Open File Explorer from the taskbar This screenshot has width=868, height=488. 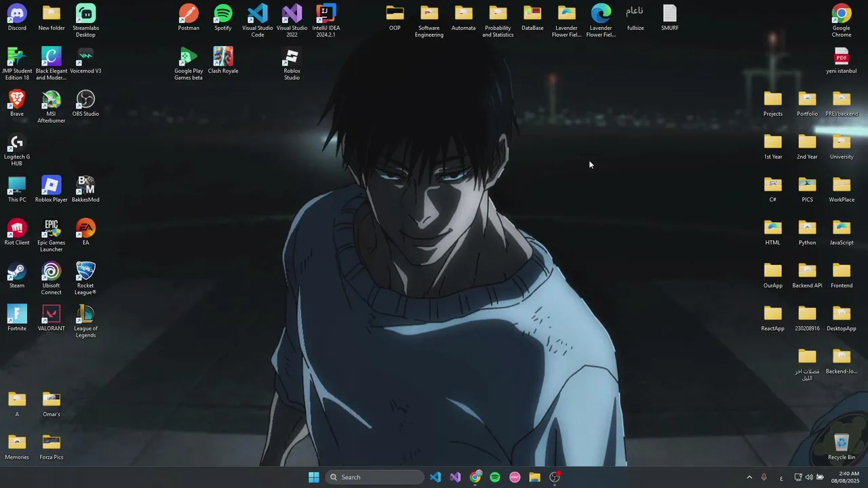pyautogui.click(x=535, y=477)
